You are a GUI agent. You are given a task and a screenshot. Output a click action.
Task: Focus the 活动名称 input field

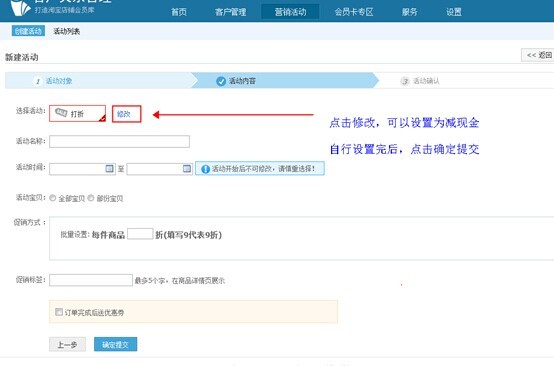(x=119, y=141)
